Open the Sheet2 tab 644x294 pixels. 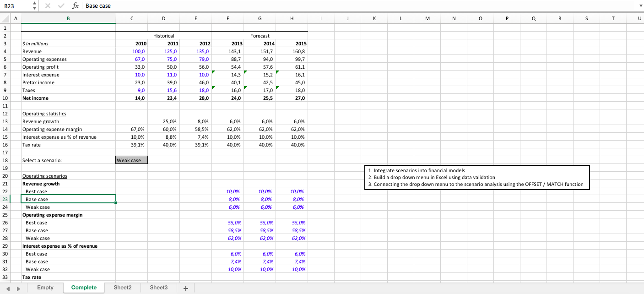click(122, 288)
